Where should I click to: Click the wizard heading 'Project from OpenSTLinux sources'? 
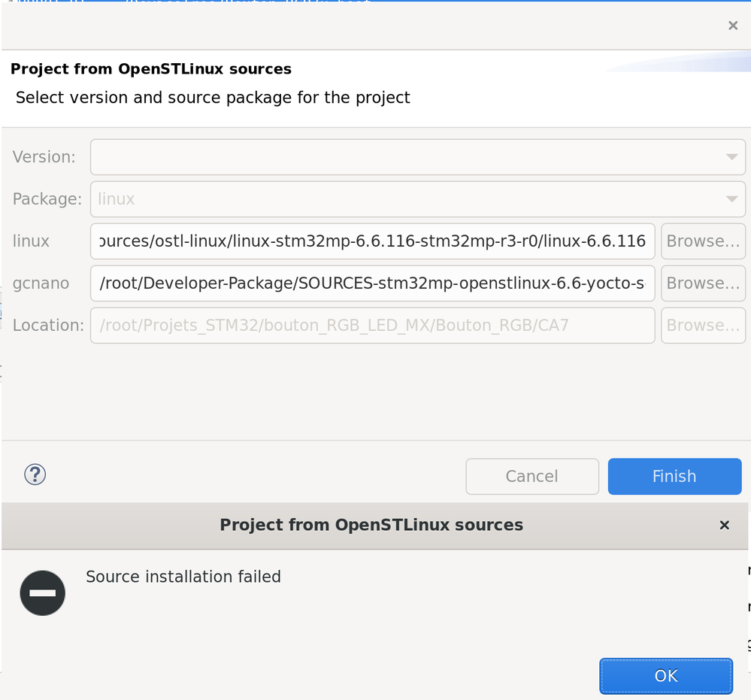151,69
